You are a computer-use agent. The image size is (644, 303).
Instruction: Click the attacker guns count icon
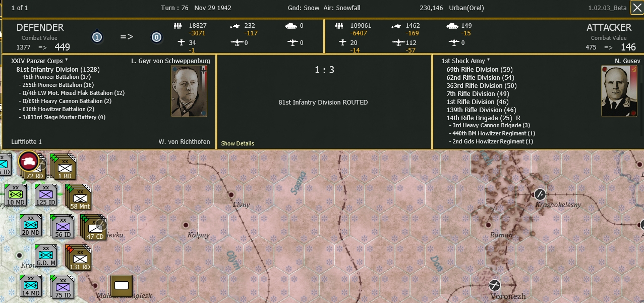pos(398,26)
